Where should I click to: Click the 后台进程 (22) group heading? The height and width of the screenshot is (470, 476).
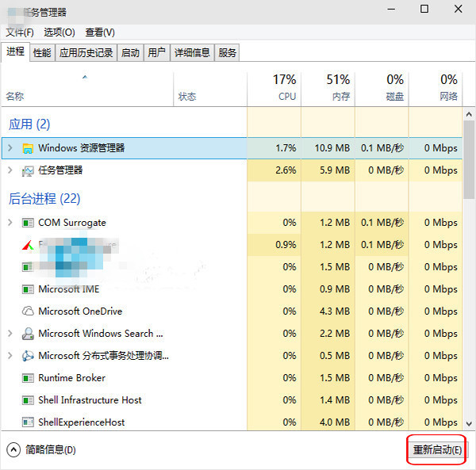(x=44, y=199)
